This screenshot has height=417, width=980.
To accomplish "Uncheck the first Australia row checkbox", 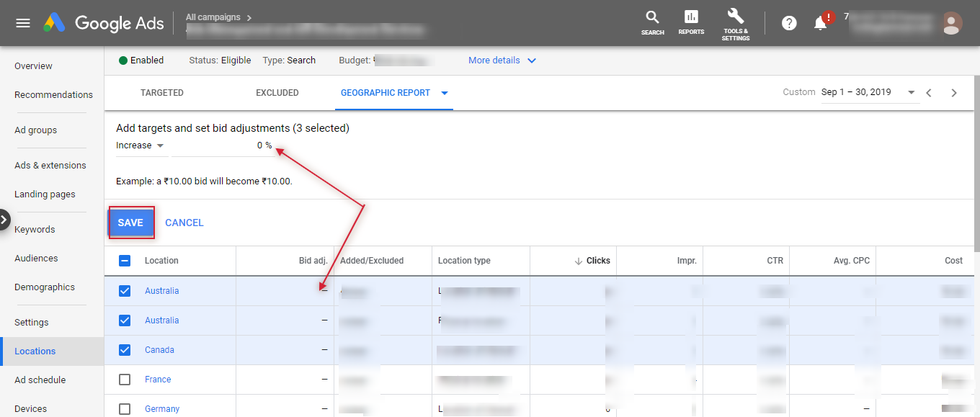I will click(x=125, y=291).
